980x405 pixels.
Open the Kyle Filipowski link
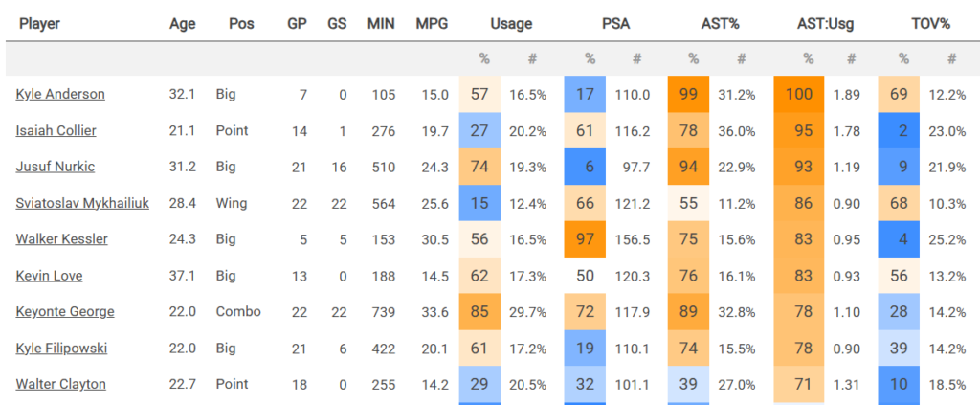coord(63,349)
